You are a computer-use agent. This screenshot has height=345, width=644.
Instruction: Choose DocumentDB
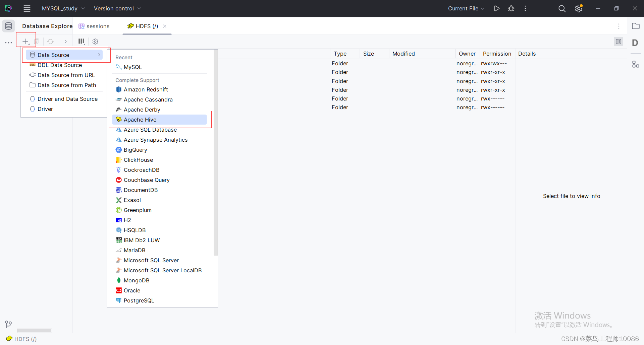point(160,190)
